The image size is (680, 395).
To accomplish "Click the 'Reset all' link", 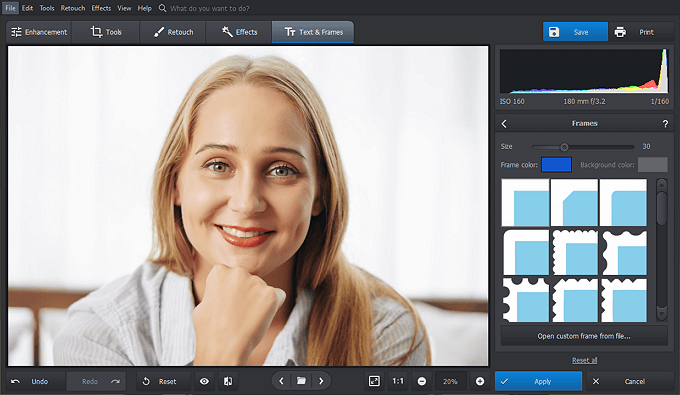I will 584,360.
